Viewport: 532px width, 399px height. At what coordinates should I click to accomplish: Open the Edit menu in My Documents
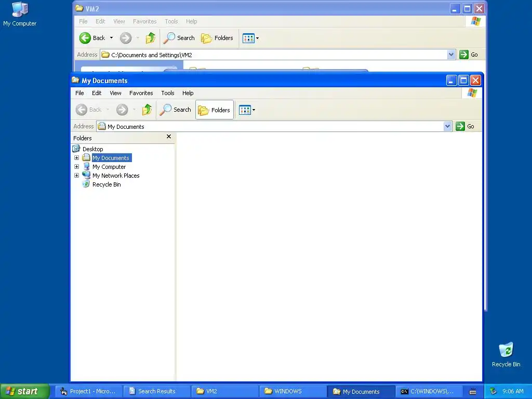97,93
